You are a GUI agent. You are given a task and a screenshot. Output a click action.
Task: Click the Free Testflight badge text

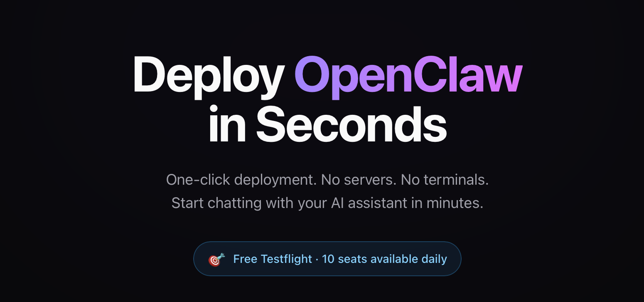273,259
